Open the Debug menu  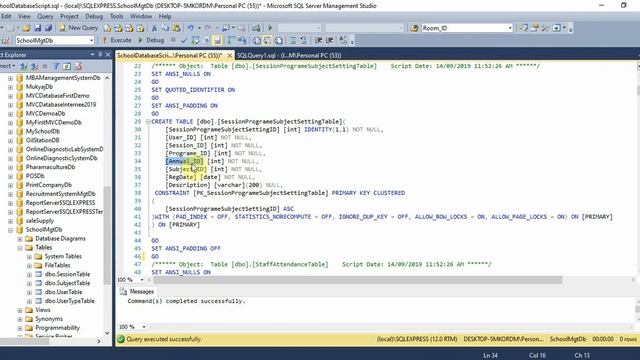[x=94, y=16]
